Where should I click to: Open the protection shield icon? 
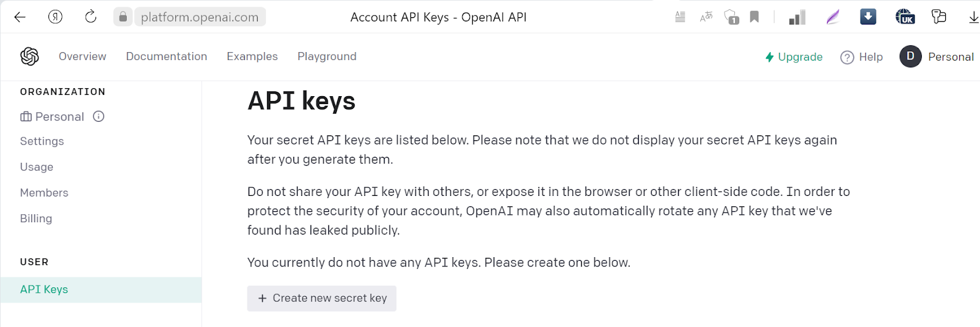(731, 17)
